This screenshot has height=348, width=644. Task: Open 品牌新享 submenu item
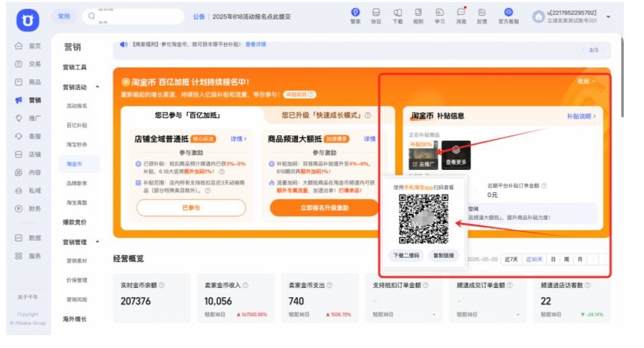[x=77, y=183]
